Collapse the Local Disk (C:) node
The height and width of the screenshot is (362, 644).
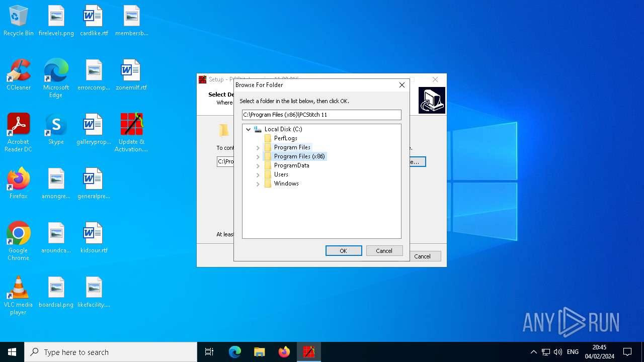(x=249, y=129)
